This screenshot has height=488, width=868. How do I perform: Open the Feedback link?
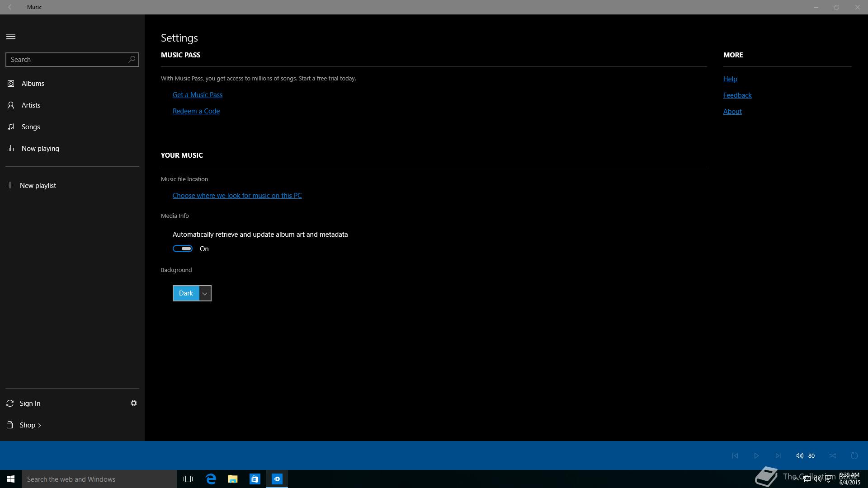click(x=737, y=95)
